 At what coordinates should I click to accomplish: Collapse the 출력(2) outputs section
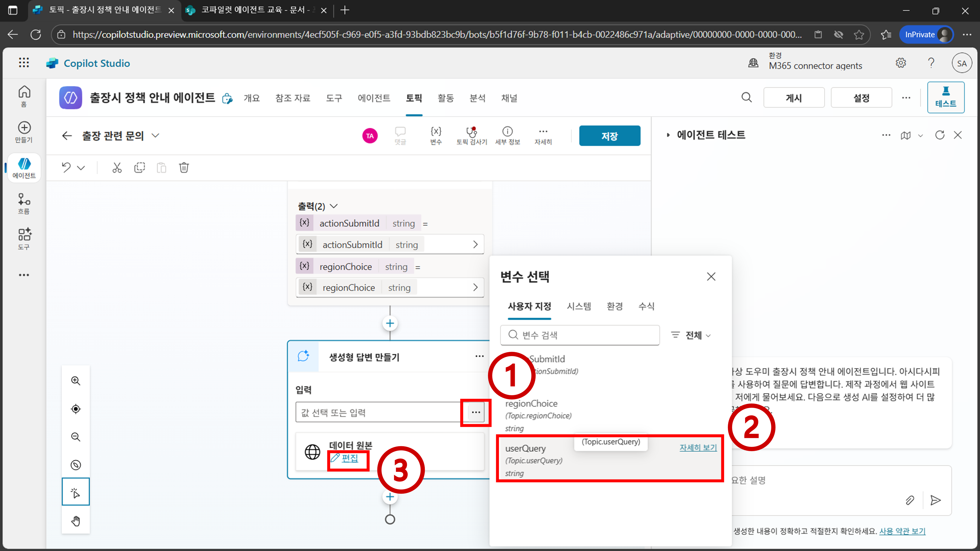pos(334,206)
